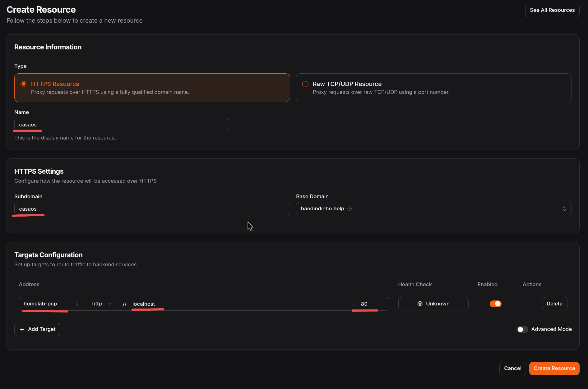Enable Advanced Mode
This screenshot has width=588, height=389.
522,329
